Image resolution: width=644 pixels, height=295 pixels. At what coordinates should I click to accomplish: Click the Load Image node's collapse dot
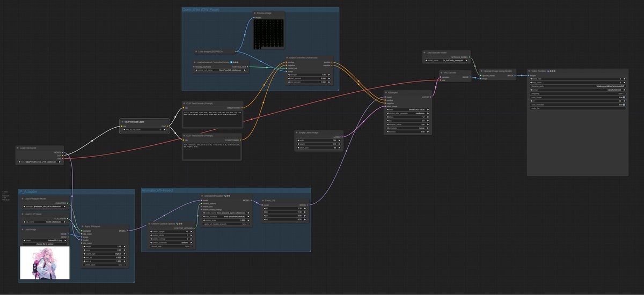coord(23,230)
